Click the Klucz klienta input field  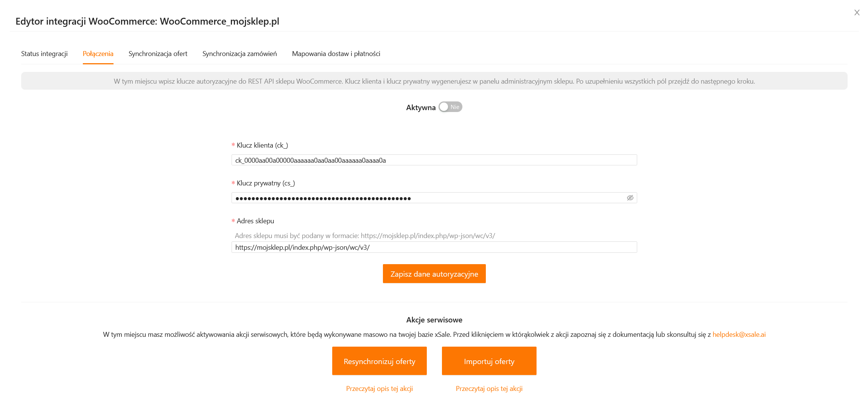[x=434, y=160]
